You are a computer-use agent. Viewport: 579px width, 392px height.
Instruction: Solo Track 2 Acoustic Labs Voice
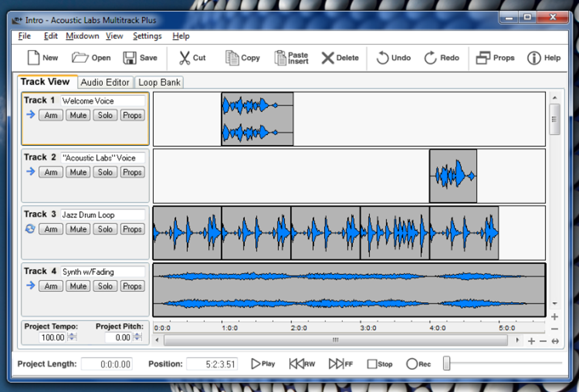click(105, 172)
